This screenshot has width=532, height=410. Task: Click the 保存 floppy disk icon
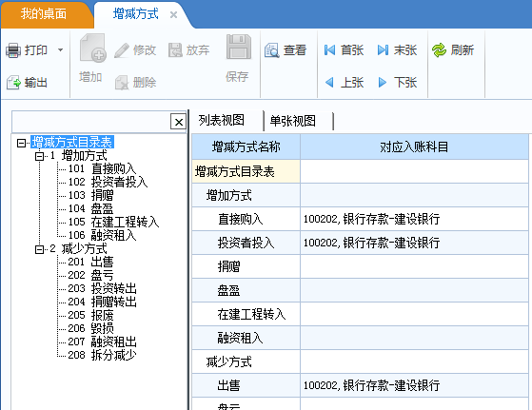point(239,47)
